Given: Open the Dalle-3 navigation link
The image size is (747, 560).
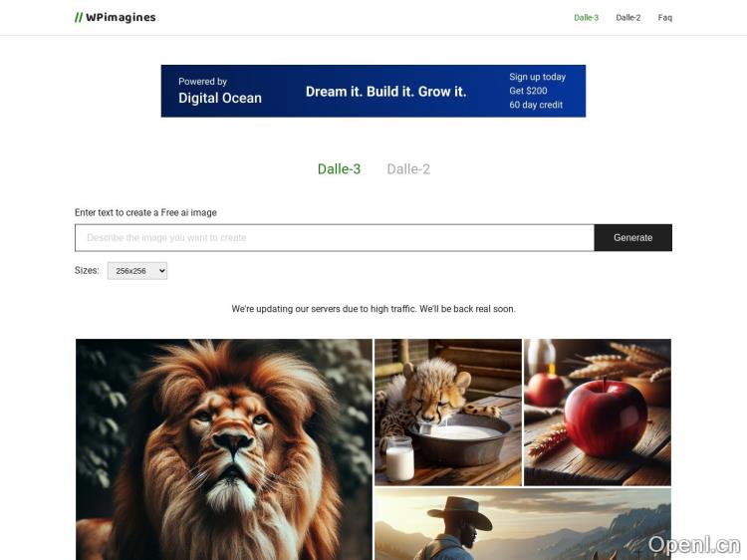Looking at the screenshot, I should click(586, 18).
